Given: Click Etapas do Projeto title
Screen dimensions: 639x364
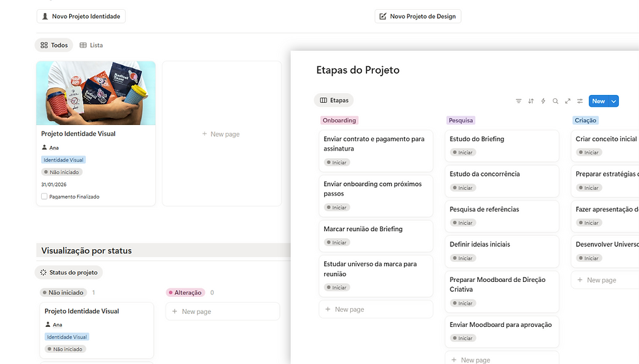Looking at the screenshot, I should tap(358, 70).
